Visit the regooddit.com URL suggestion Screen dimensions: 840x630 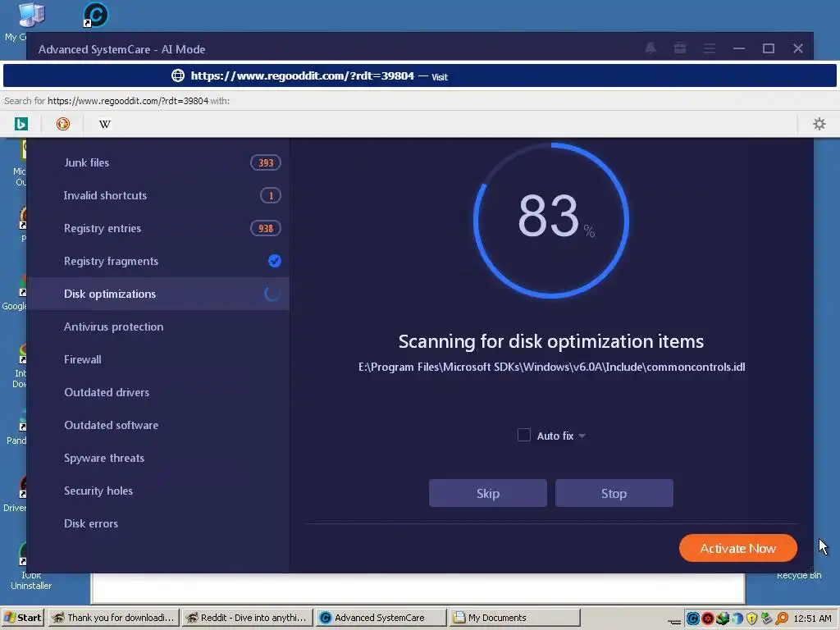click(419, 75)
